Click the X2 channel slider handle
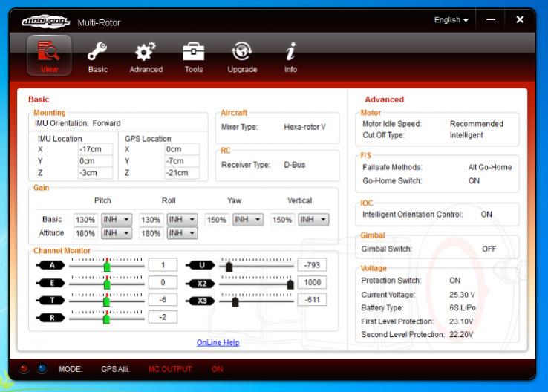 pyautogui.click(x=290, y=283)
